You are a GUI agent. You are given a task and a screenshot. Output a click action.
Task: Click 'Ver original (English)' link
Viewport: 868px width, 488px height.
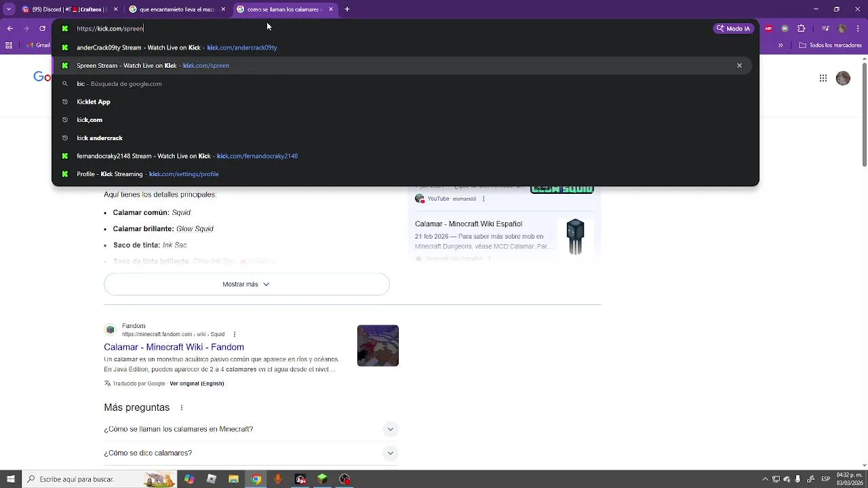197,384
